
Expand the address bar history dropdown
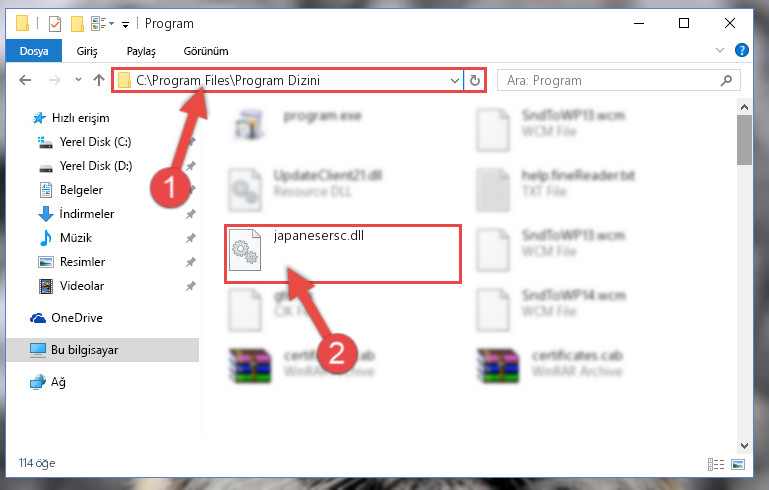455,80
